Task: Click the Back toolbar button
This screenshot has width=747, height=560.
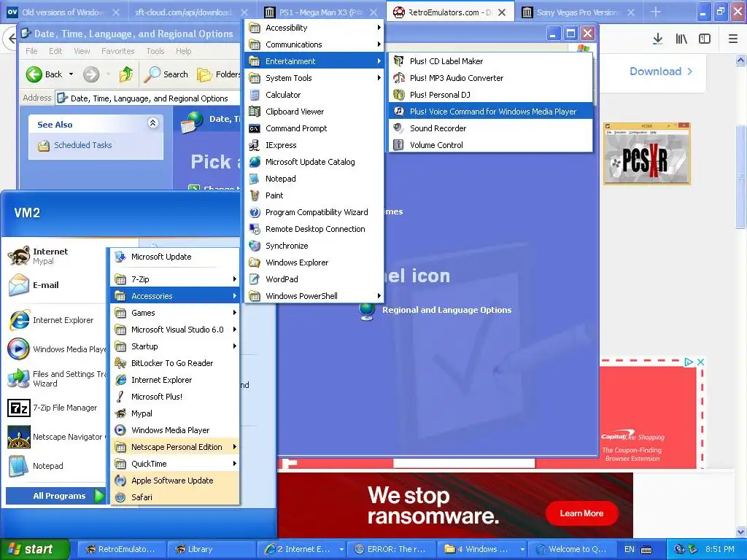Action: (x=44, y=74)
